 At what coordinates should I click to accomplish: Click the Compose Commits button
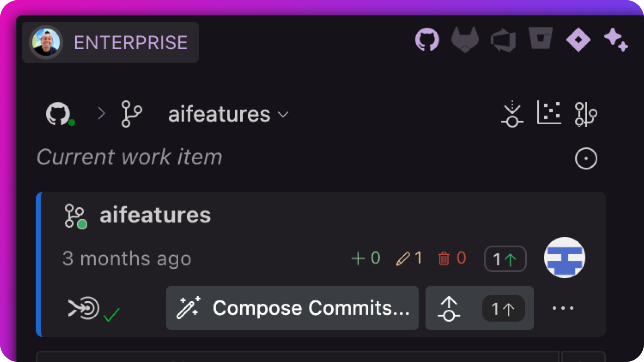[x=292, y=308]
